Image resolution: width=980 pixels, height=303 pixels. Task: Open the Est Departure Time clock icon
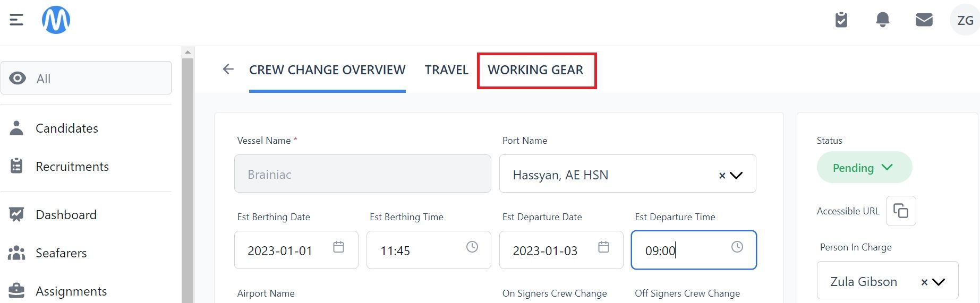pyautogui.click(x=737, y=247)
